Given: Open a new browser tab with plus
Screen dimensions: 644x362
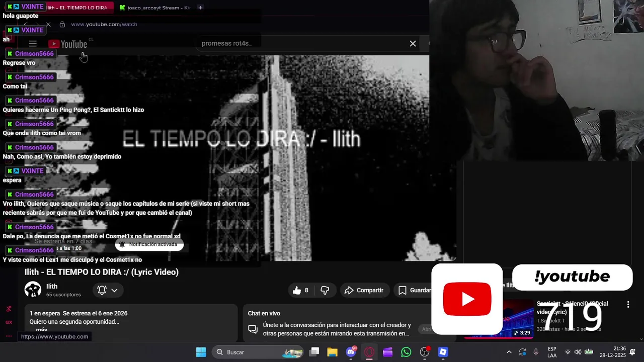Looking at the screenshot, I should tap(200, 8).
